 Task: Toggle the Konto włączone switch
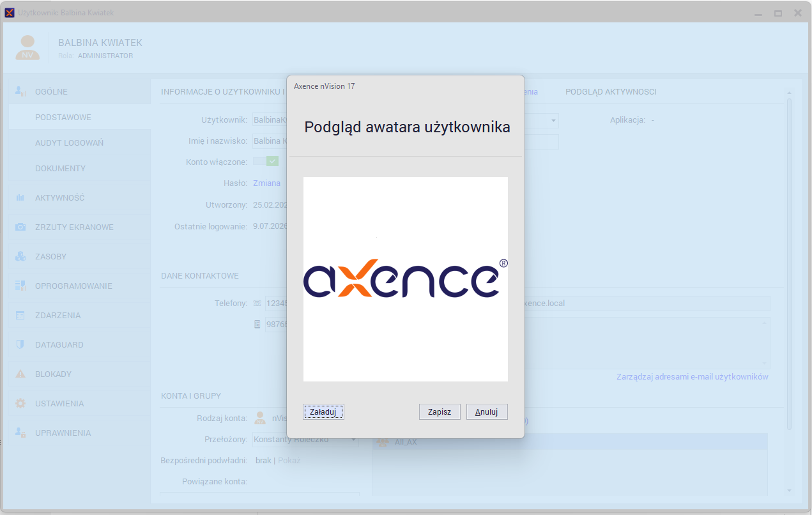coord(266,162)
